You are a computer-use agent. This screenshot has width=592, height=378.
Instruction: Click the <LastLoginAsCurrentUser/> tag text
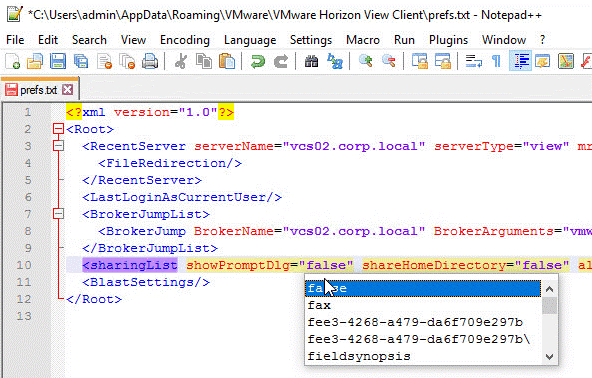182,197
